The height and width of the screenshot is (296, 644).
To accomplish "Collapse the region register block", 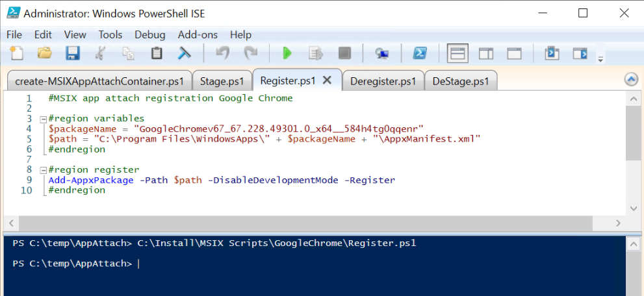I will [43, 170].
